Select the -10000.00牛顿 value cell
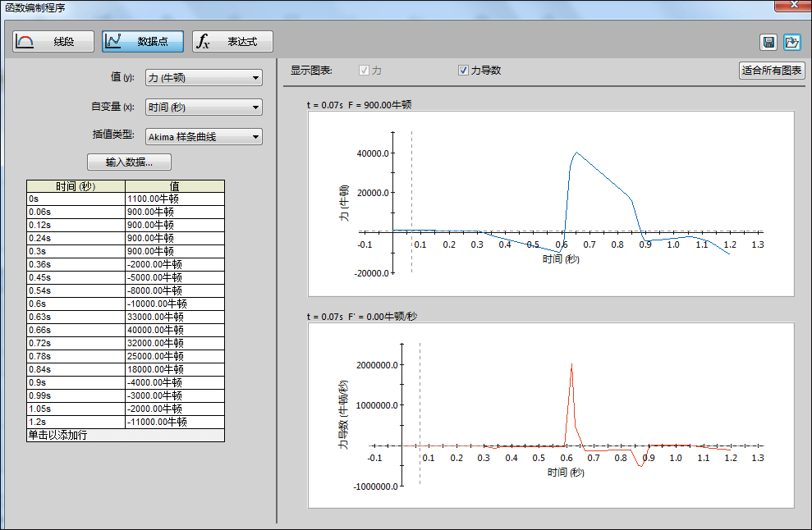The width and height of the screenshot is (812, 530). (x=175, y=304)
